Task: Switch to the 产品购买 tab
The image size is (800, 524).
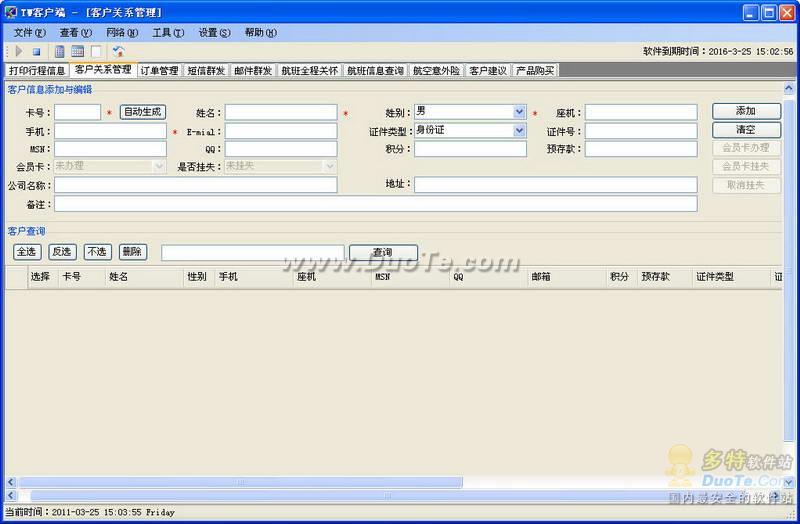Action: point(535,70)
